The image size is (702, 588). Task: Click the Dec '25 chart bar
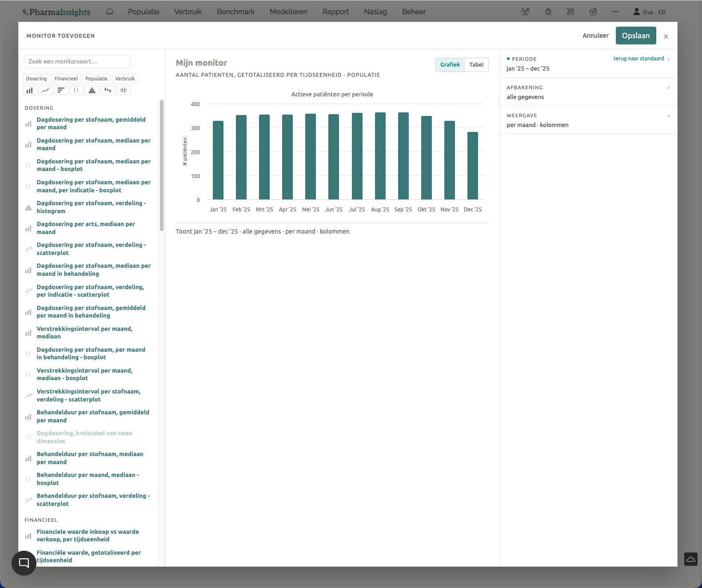click(x=473, y=166)
